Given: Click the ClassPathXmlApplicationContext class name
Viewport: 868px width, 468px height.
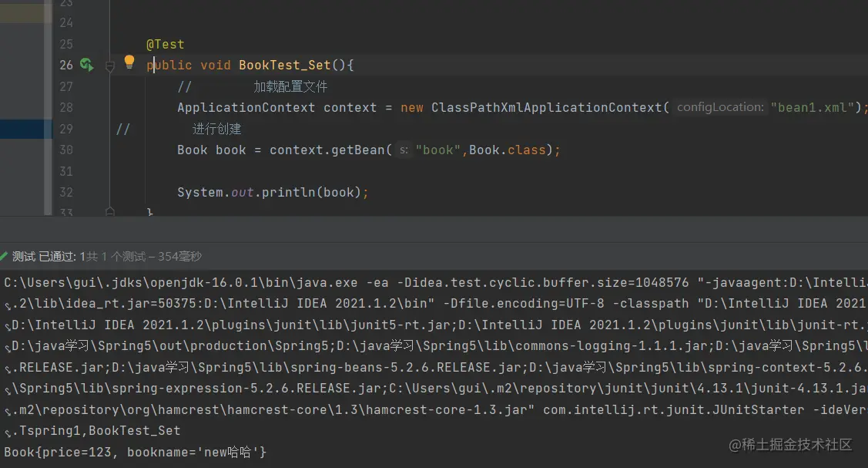Looking at the screenshot, I should point(546,107).
